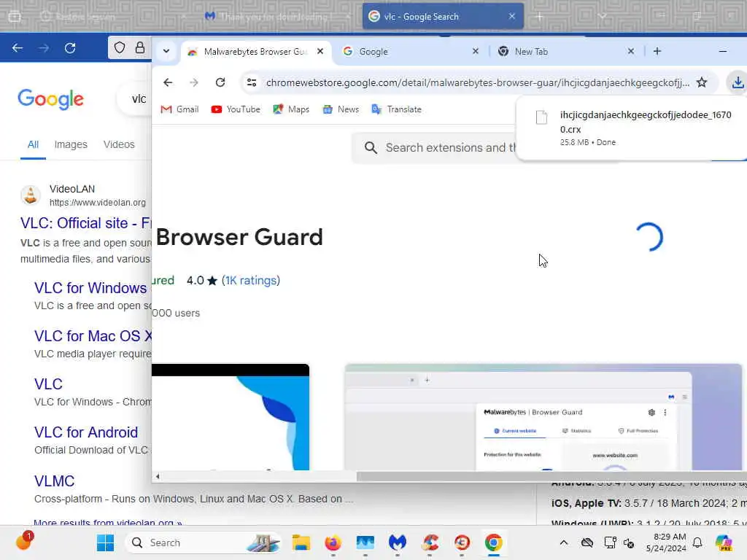This screenshot has width=747, height=560.
Task: Open Windows Start menu
Action: pyautogui.click(x=105, y=542)
